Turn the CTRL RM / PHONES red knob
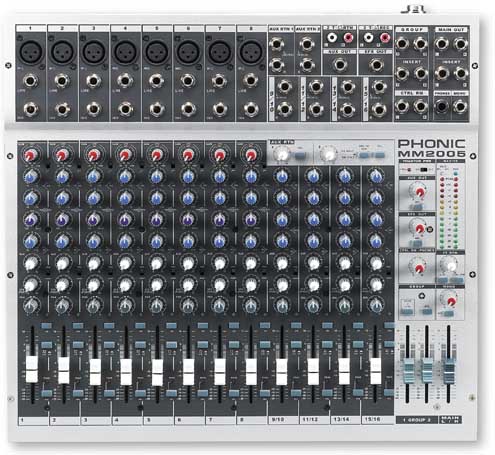The width and height of the screenshot is (495, 455). click(x=418, y=268)
